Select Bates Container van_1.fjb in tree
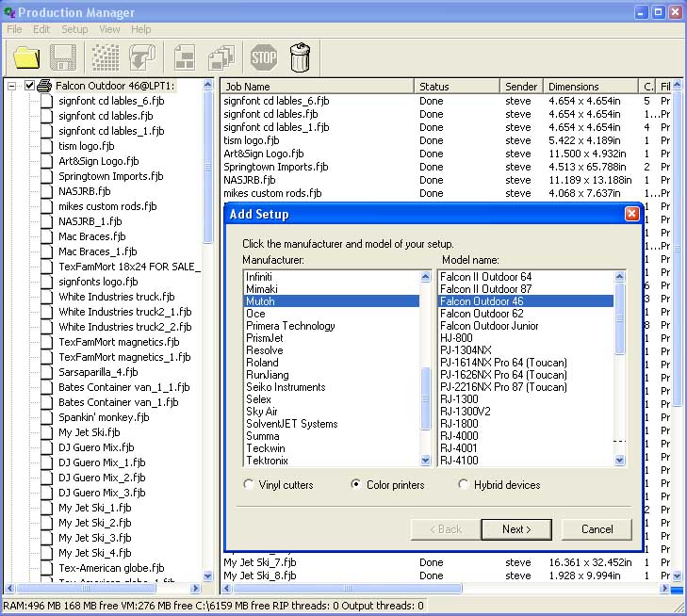Viewport: 687px width, 616px height. [119, 402]
